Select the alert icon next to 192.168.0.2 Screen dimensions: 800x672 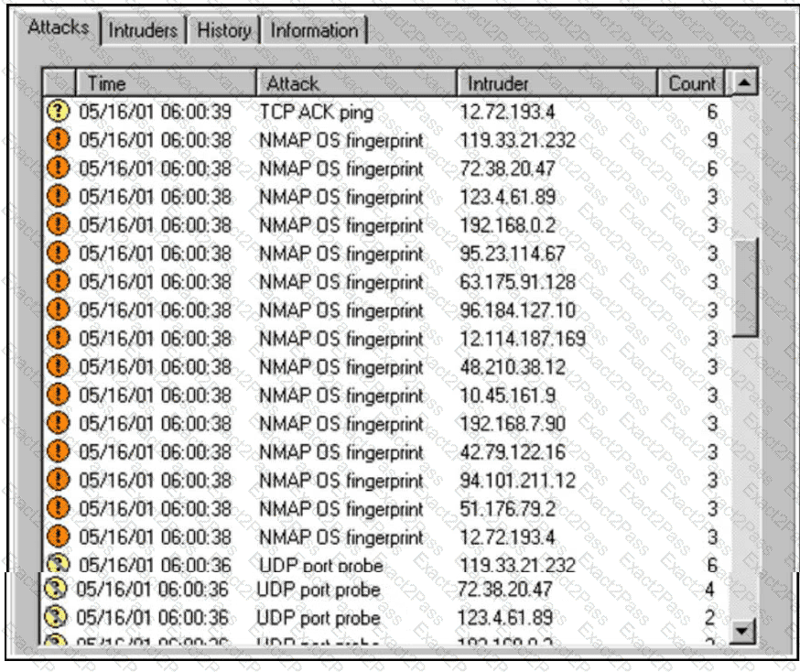click(x=58, y=225)
